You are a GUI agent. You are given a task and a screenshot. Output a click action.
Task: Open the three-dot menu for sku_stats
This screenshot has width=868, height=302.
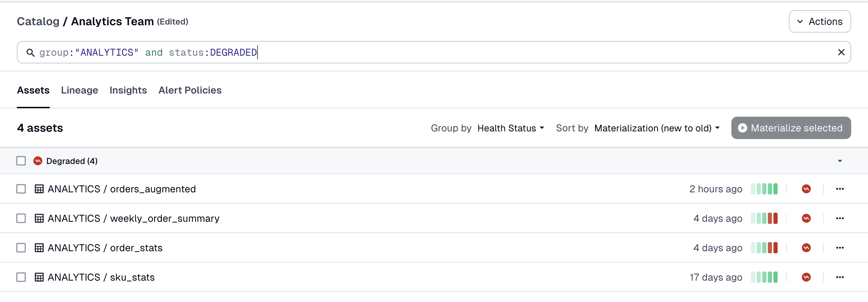(x=840, y=277)
